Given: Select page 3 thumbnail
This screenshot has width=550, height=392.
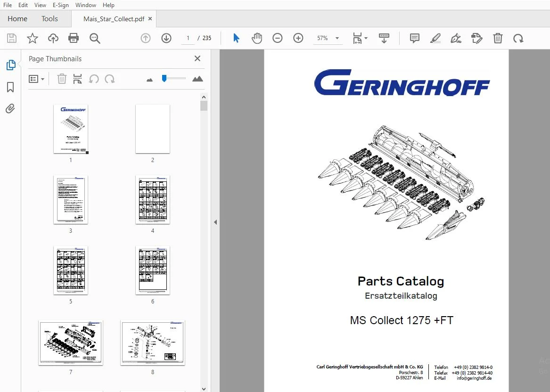Looking at the screenshot, I should [x=71, y=199].
